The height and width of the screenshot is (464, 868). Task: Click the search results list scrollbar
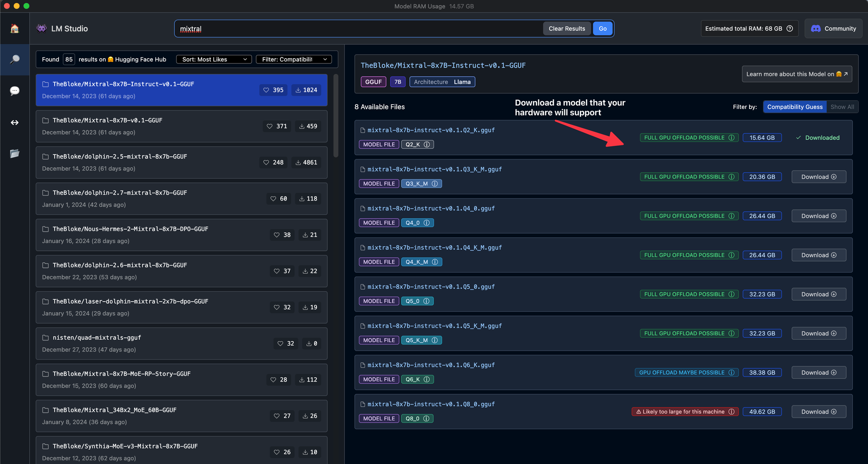coord(335,116)
